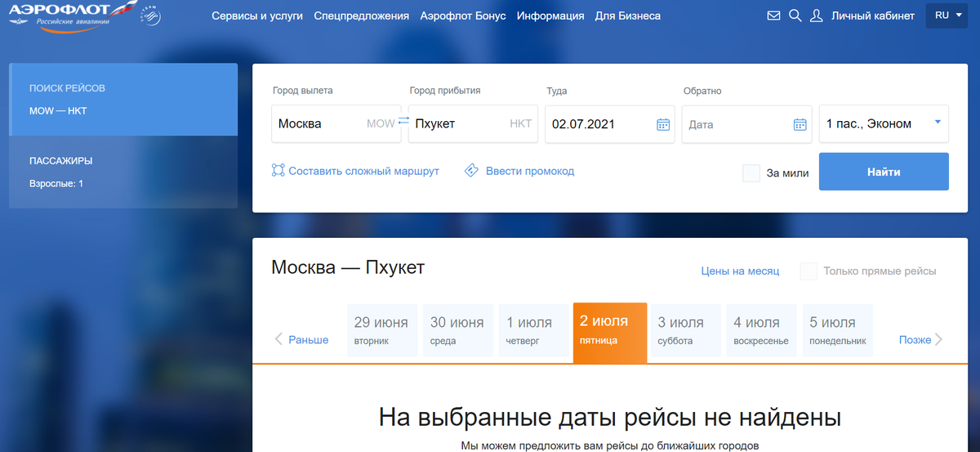Open the mail envelope icon
980x452 pixels.
[x=773, y=16]
